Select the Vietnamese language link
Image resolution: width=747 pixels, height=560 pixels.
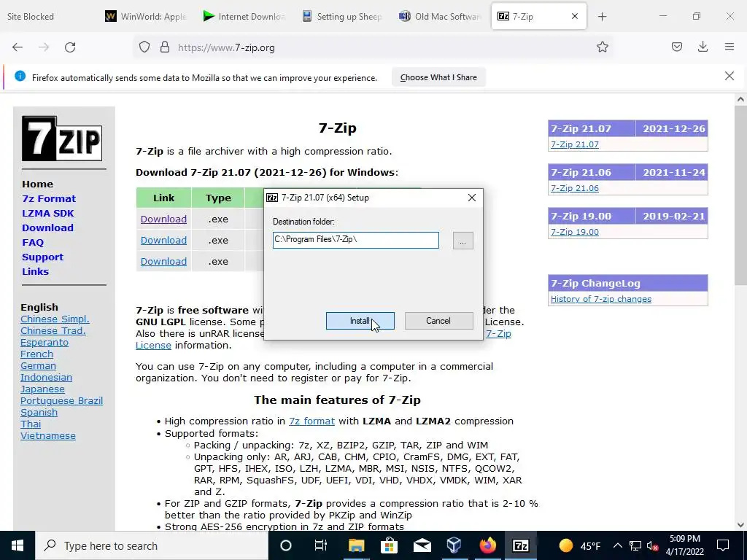tap(48, 436)
